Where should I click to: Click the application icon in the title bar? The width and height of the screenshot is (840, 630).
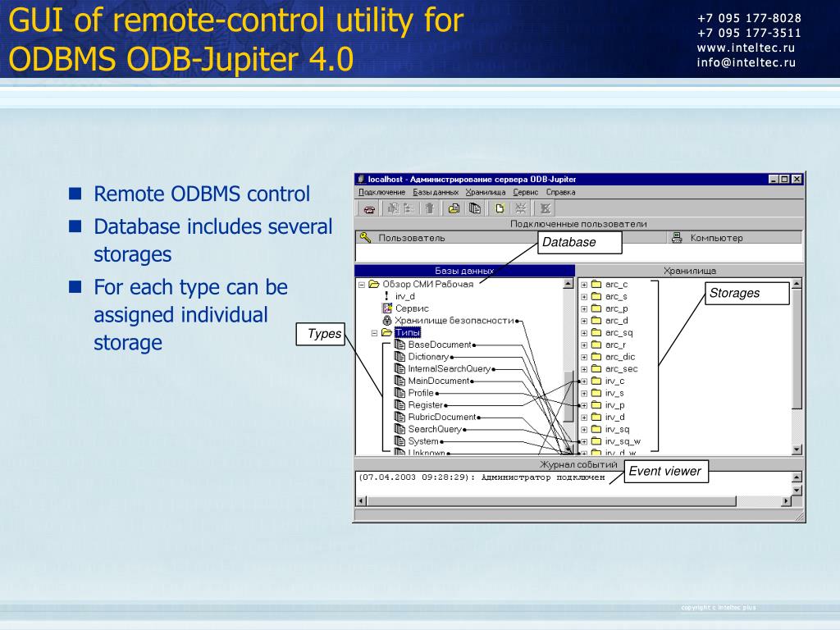(361, 179)
